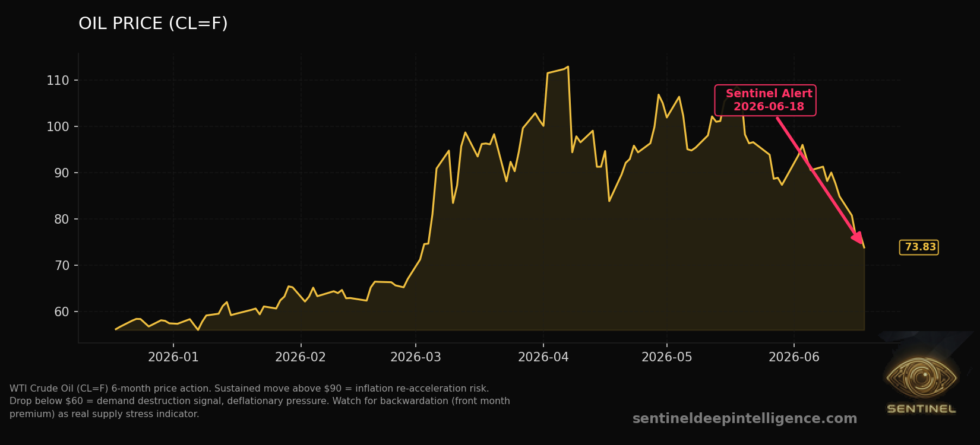
Task: Click the SENTINEL wordmark under the eye logo
Action: tap(921, 409)
